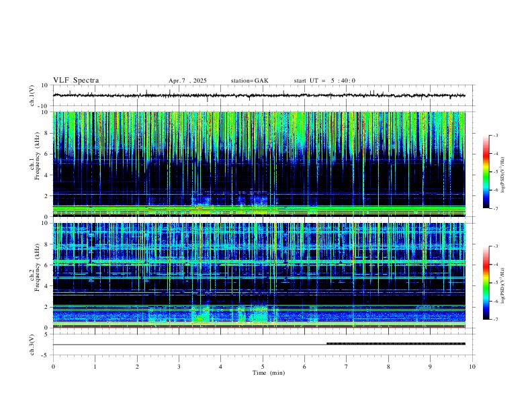
Task: Click the '9' tick on Time axis
Action: (x=430, y=366)
